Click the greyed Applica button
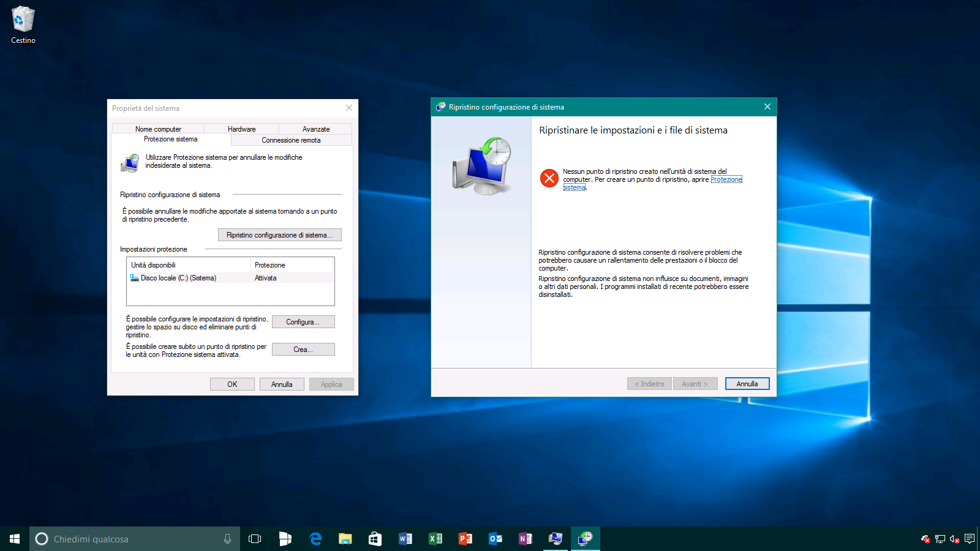 click(331, 384)
